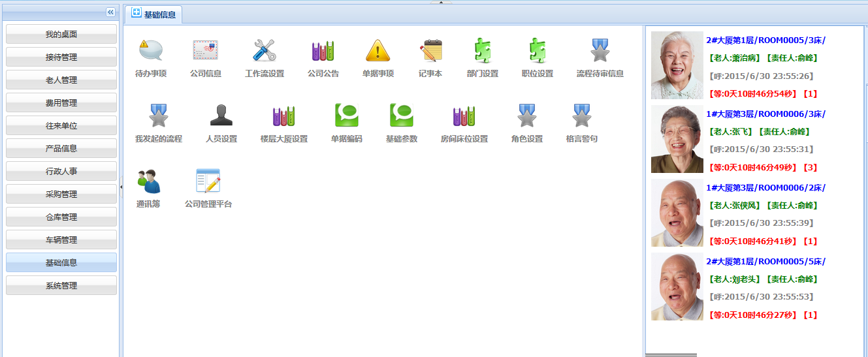Open 往来单位 in sidebar
The image size is (868, 357).
(x=61, y=125)
